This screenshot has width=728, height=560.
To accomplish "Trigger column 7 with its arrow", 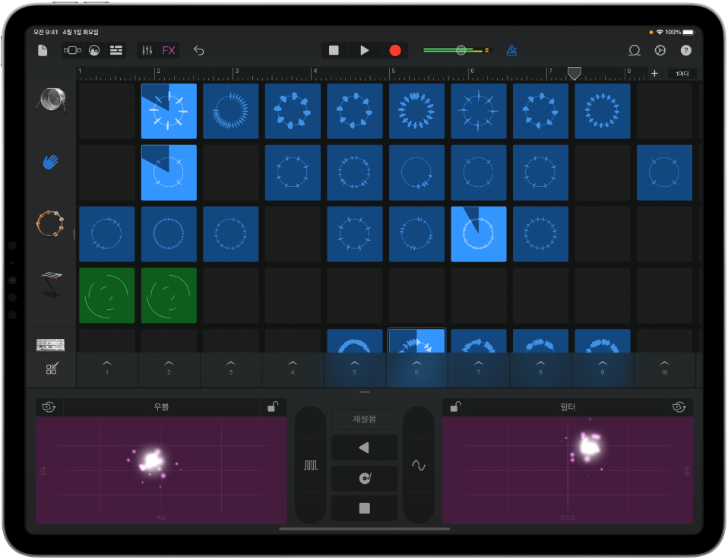I will (x=479, y=368).
